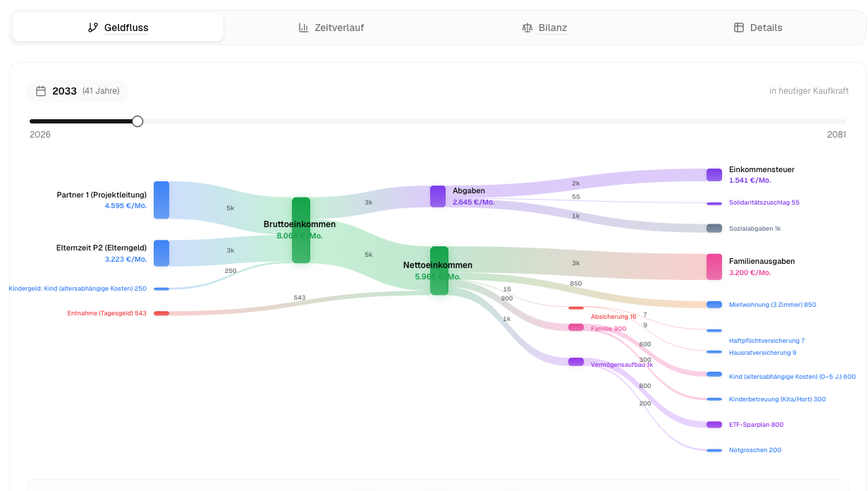Click the ETF-Sparplan 800 label
The width and height of the screenshot is (868, 491).
pyautogui.click(x=756, y=425)
